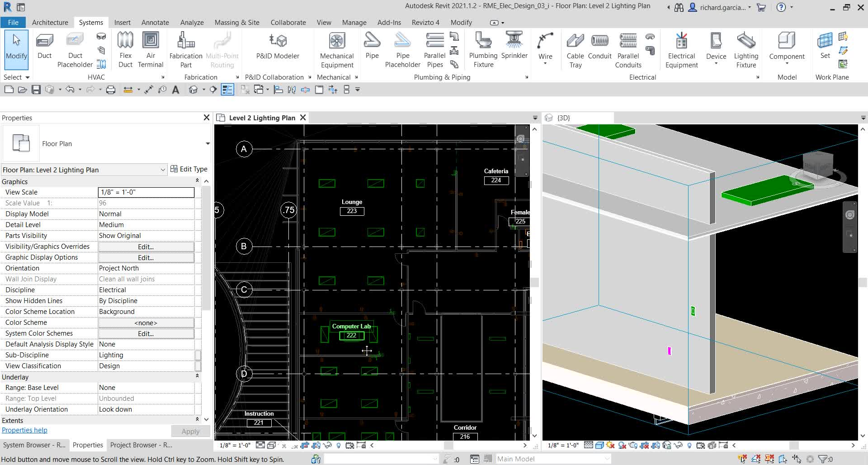Select the Sprinkler tool

tap(514, 47)
